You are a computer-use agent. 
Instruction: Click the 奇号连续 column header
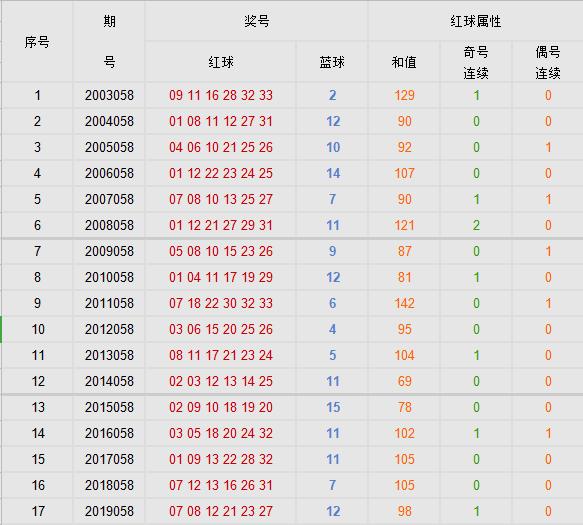476,62
